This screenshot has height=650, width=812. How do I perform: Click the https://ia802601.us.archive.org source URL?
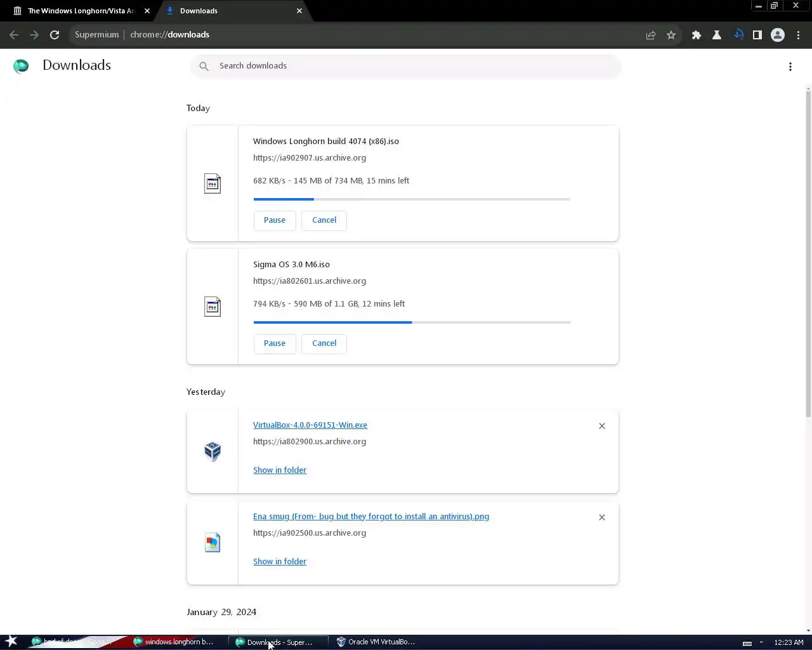[x=310, y=281]
